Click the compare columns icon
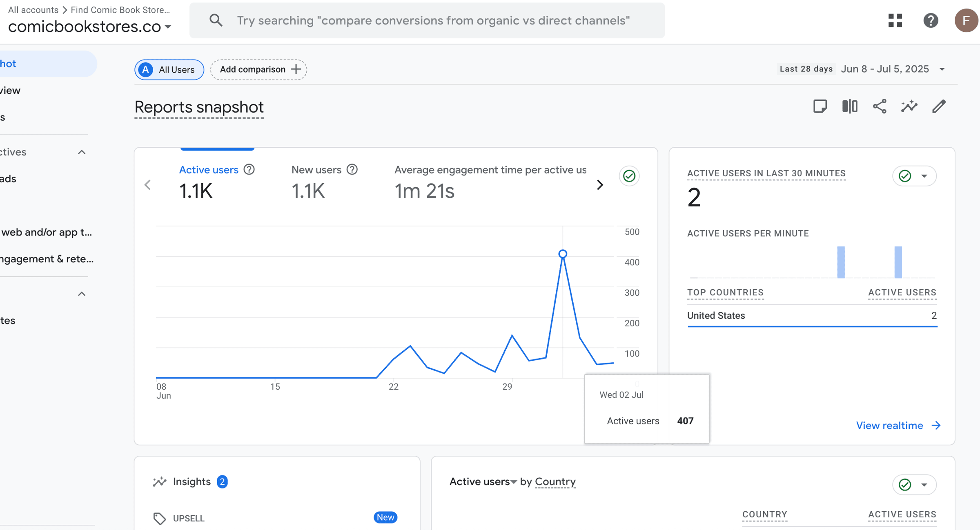The image size is (980, 530). point(850,106)
